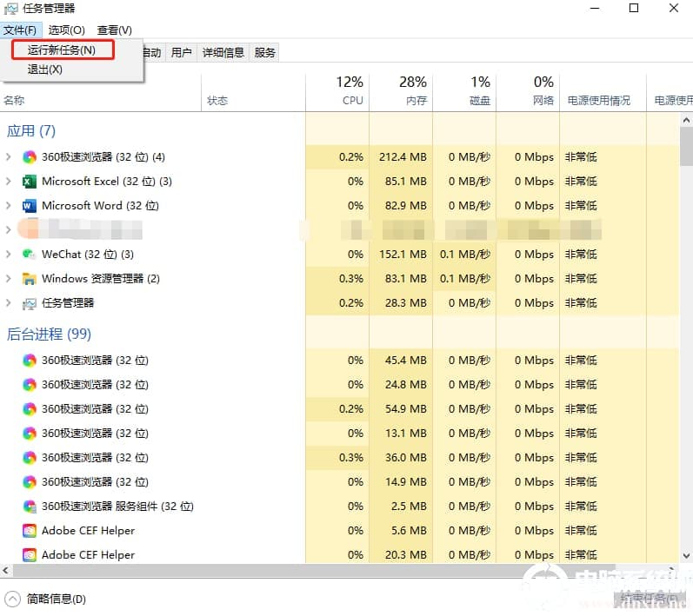693x616 pixels.
Task: Click icon of 360极速浏览器 36.0 MB process
Action: click(30, 458)
